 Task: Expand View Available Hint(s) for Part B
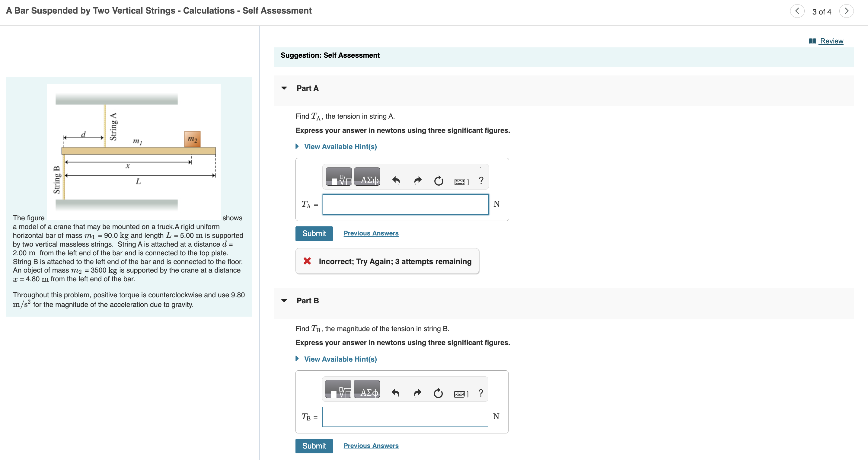click(340, 359)
